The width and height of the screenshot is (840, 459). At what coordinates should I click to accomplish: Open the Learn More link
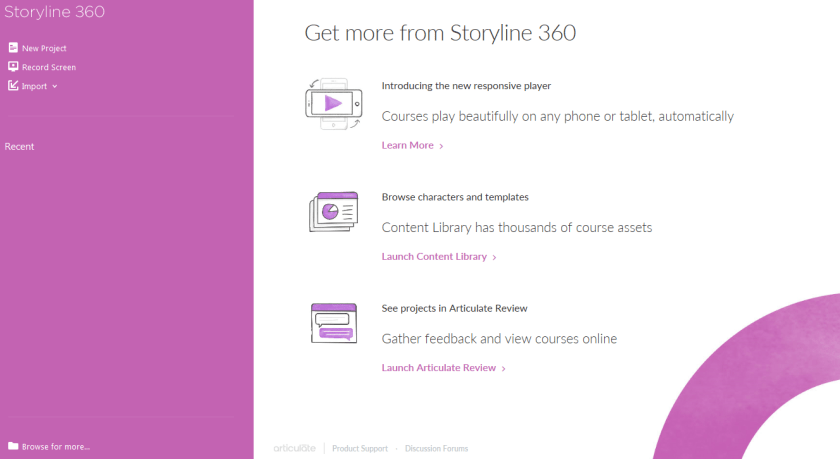point(407,145)
